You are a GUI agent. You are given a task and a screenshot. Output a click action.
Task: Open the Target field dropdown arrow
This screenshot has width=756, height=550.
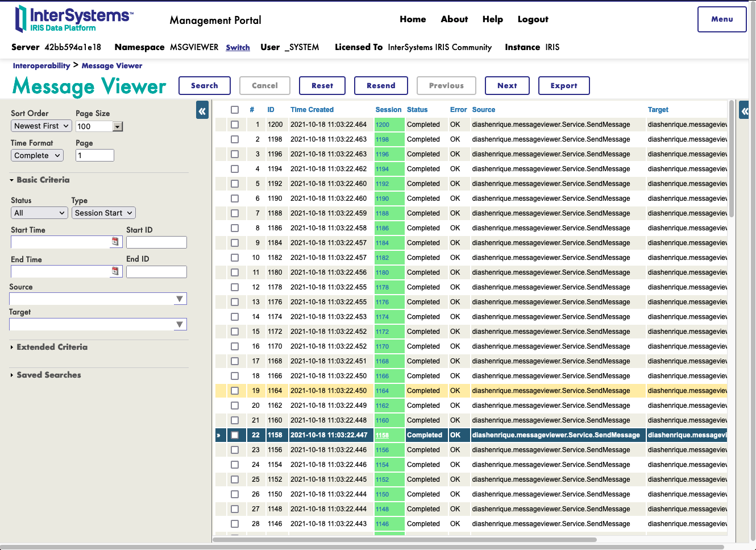(180, 325)
